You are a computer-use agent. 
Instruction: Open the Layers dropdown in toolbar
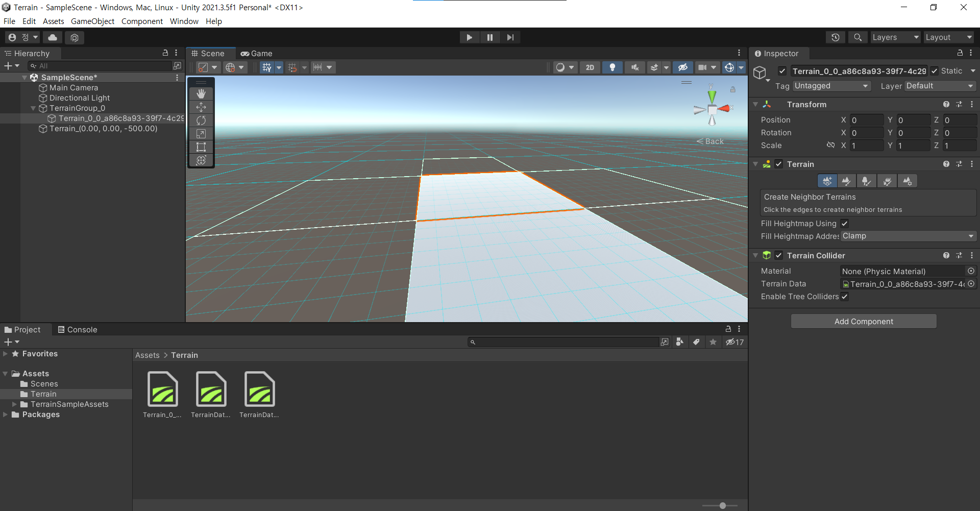895,37
